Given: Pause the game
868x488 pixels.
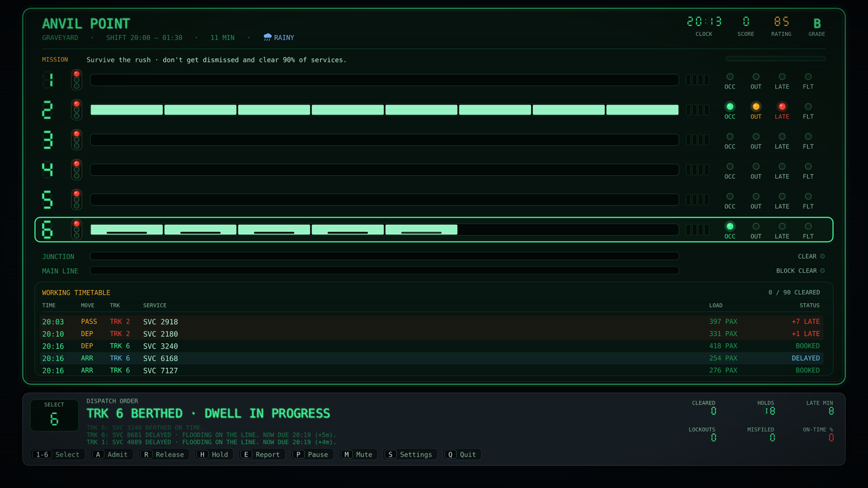Looking at the screenshot, I should [312, 454].
